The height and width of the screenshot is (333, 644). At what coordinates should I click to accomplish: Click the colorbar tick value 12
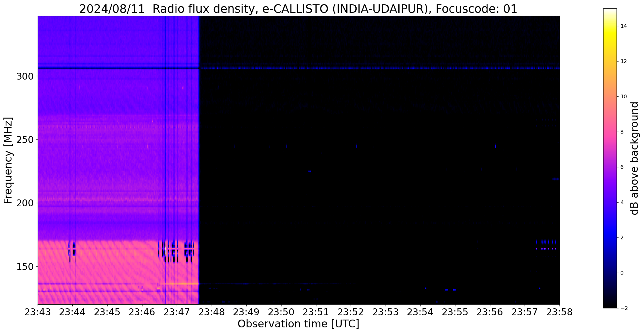pos(624,61)
